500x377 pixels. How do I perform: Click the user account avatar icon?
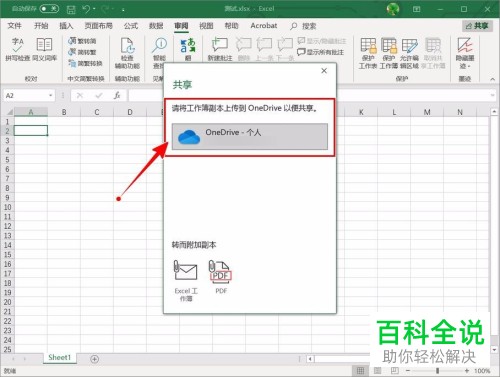393,9
